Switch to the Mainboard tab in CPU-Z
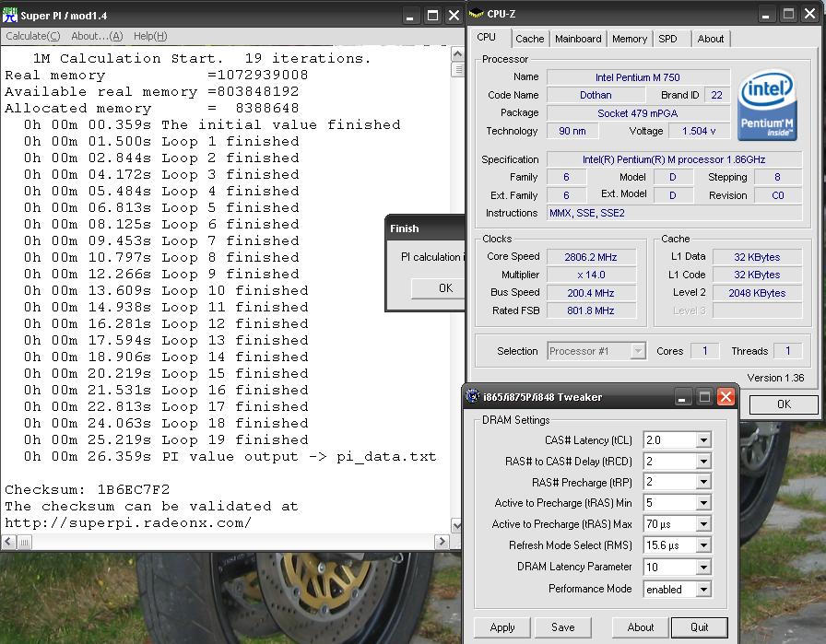Screen dimensions: 826x644 tap(578, 39)
